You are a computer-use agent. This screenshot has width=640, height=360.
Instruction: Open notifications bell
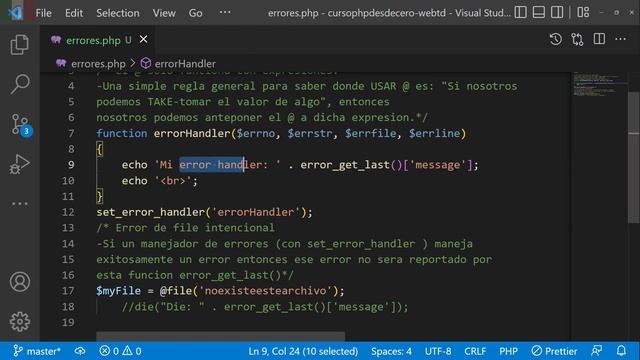(621, 351)
